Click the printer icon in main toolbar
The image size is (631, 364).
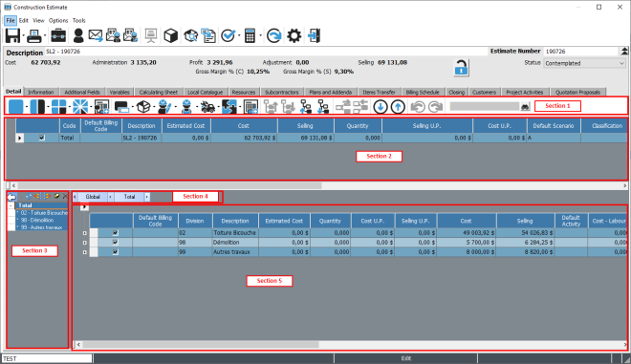click(x=33, y=35)
